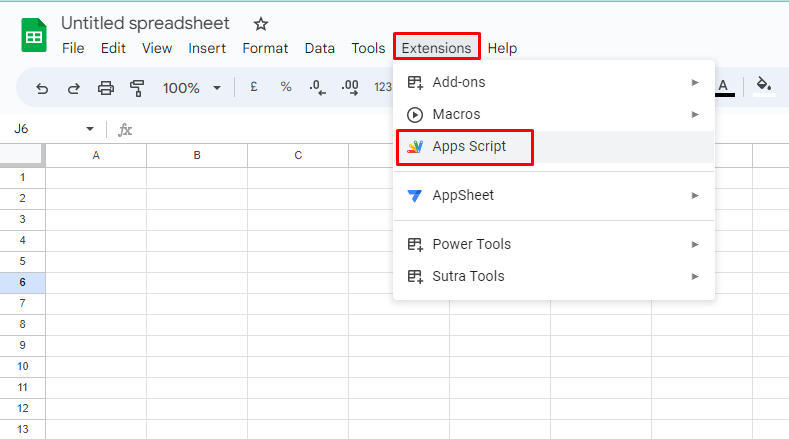The width and height of the screenshot is (789, 439).
Task: Rename the Untitled spreadsheet title
Action: point(145,23)
